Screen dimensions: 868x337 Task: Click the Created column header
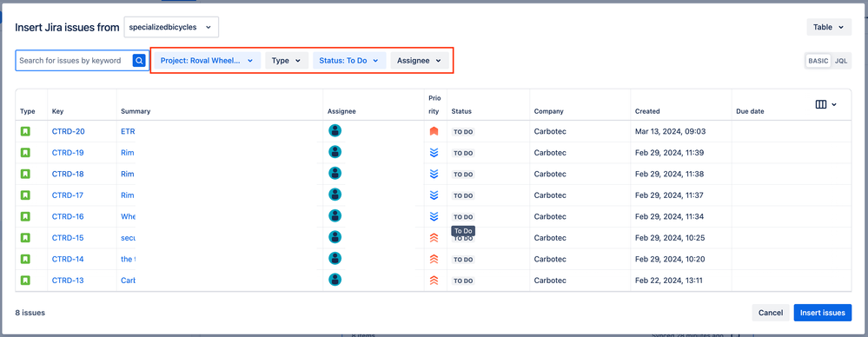pyautogui.click(x=647, y=111)
